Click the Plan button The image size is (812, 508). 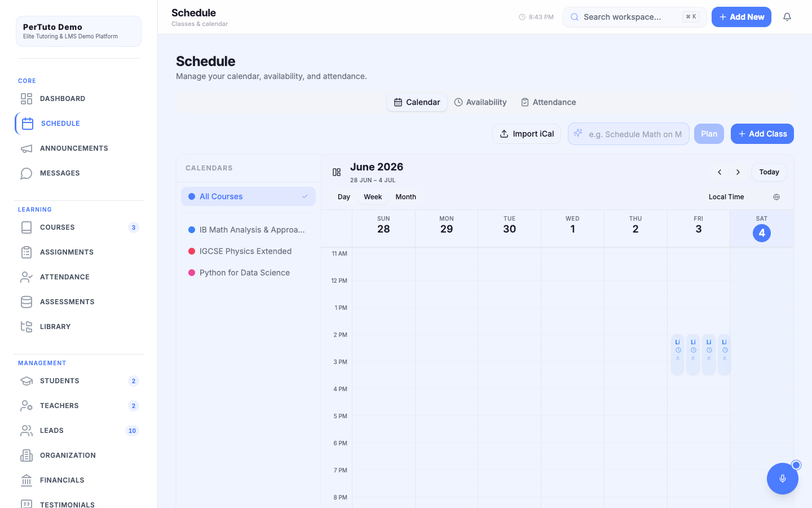tap(709, 134)
